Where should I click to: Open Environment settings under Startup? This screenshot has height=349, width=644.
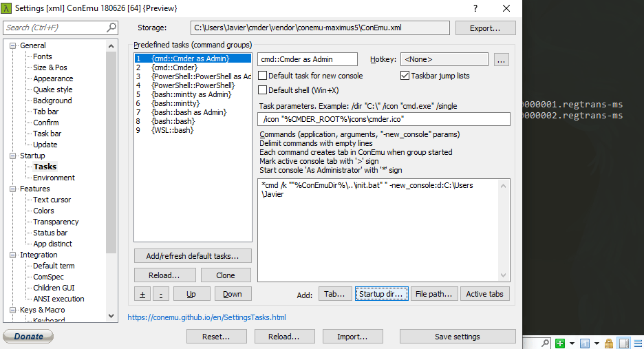[x=54, y=178]
